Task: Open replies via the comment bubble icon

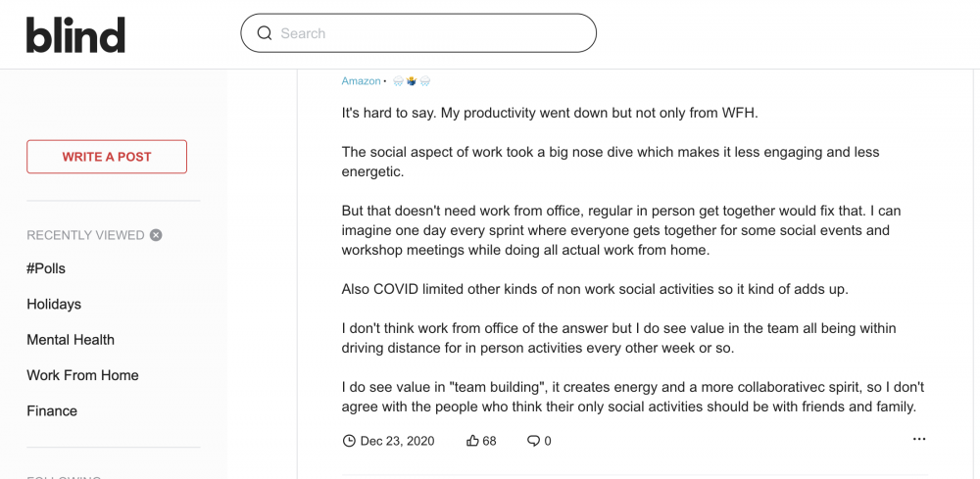Action: [533, 441]
